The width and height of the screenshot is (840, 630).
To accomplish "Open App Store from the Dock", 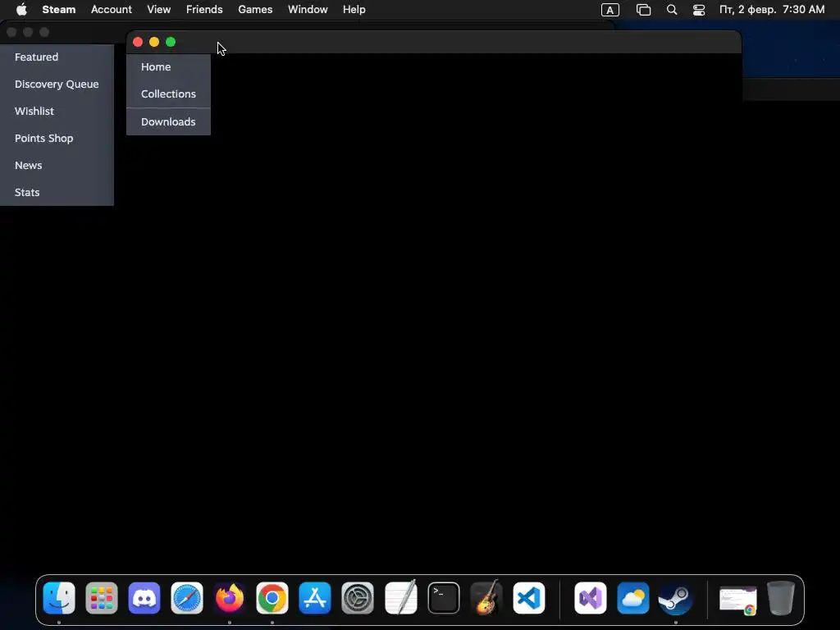I will tap(315, 598).
